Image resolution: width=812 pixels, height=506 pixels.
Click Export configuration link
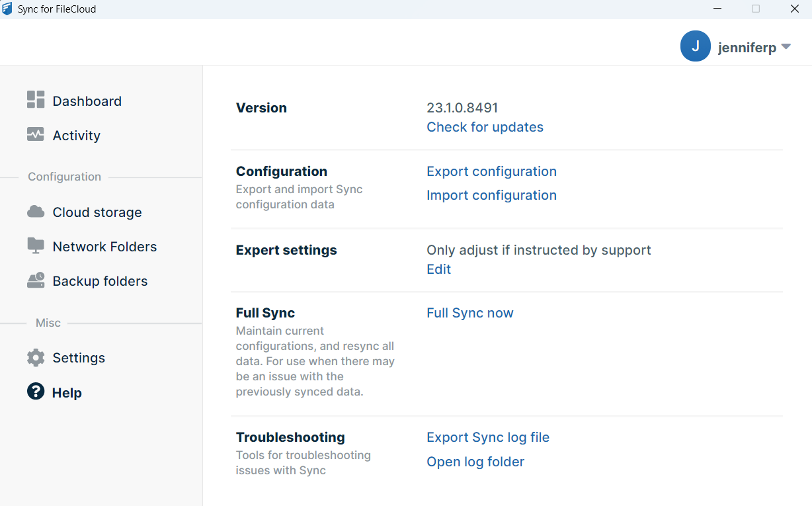491,171
